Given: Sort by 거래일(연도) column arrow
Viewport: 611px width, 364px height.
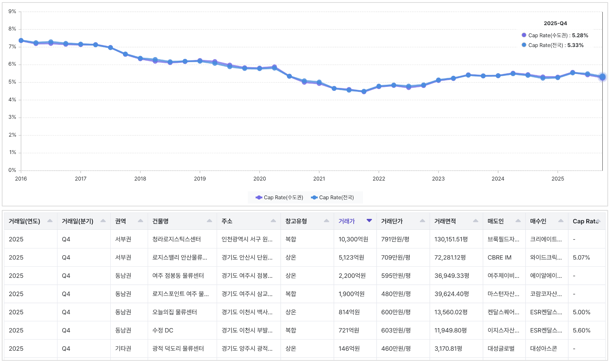Looking at the screenshot, I should tap(50, 221).
